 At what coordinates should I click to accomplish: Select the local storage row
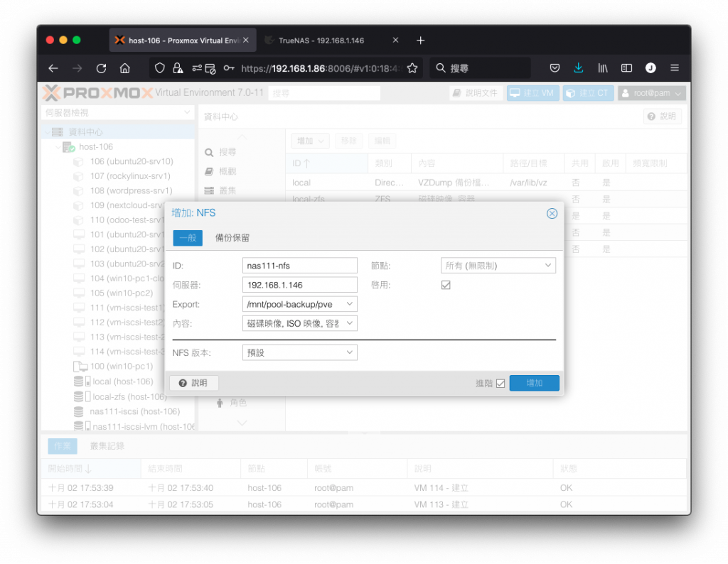pos(486,183)
